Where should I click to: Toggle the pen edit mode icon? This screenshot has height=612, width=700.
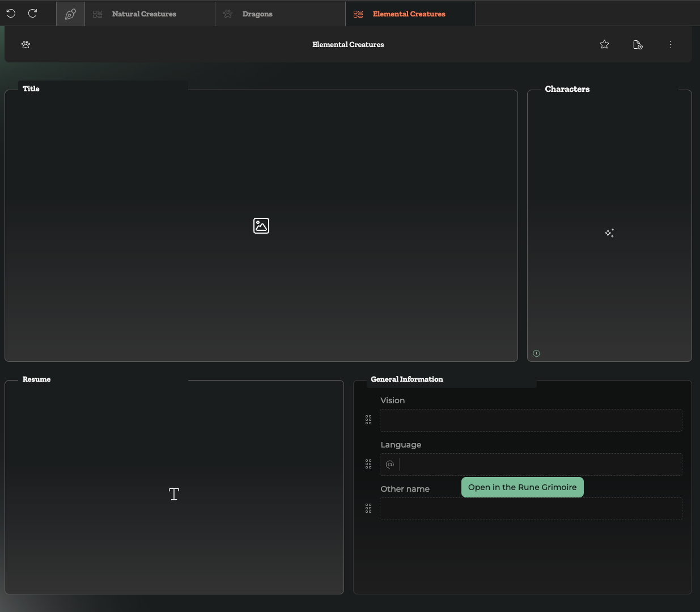[70, 14]
